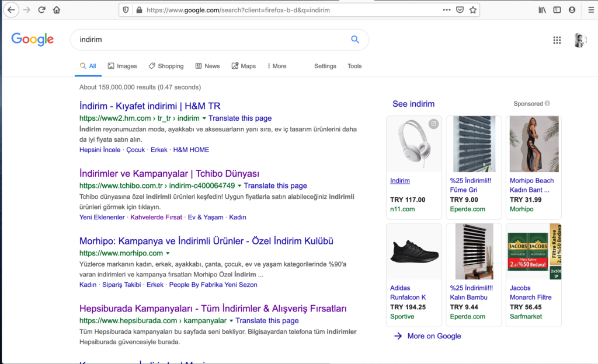
Task: Open Hepsini İncele sitelink
Action: pyautogui.click(x=100, y=150)
